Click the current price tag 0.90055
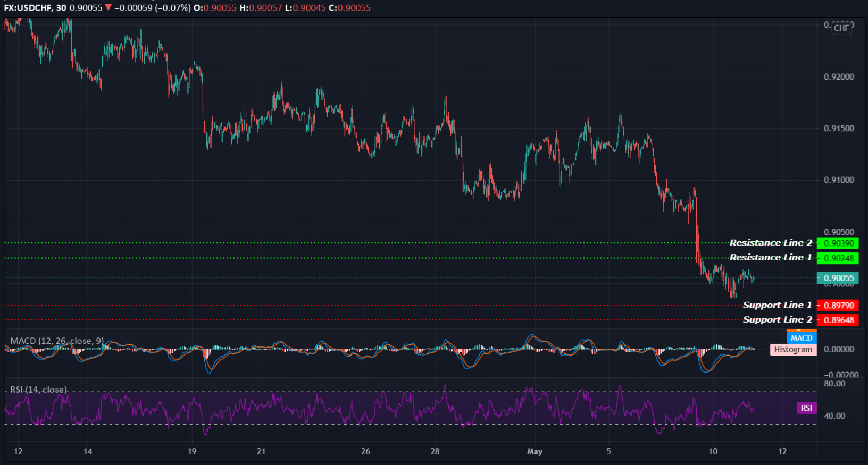868x465 pixels. (838, 278)
